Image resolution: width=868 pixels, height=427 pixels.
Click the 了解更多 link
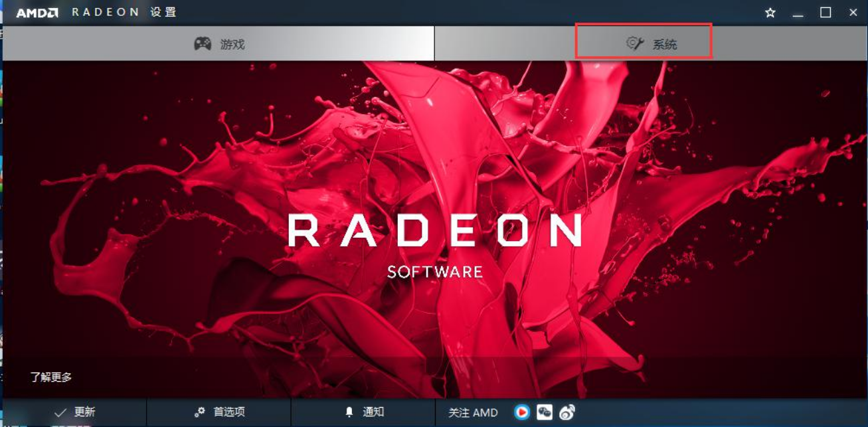[x=51, y=377]
